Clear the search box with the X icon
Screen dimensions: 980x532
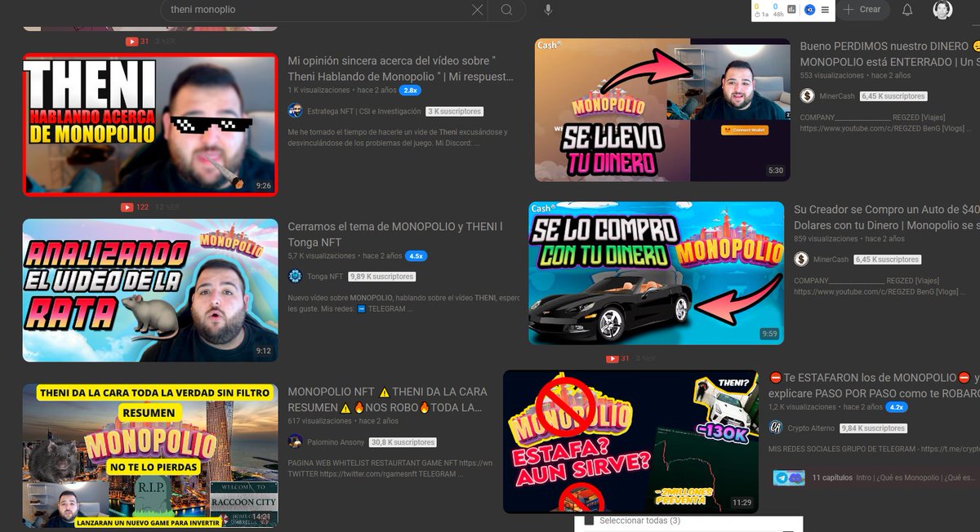point(478,10)
